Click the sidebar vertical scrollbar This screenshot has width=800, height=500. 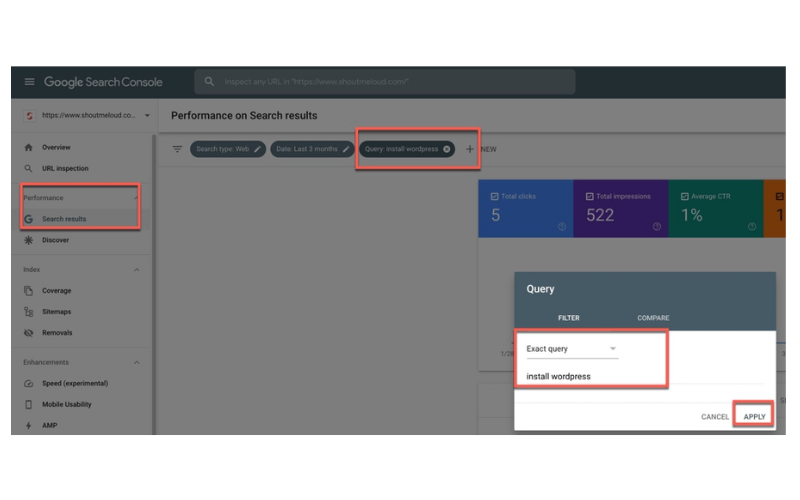[x=154, y=284]
